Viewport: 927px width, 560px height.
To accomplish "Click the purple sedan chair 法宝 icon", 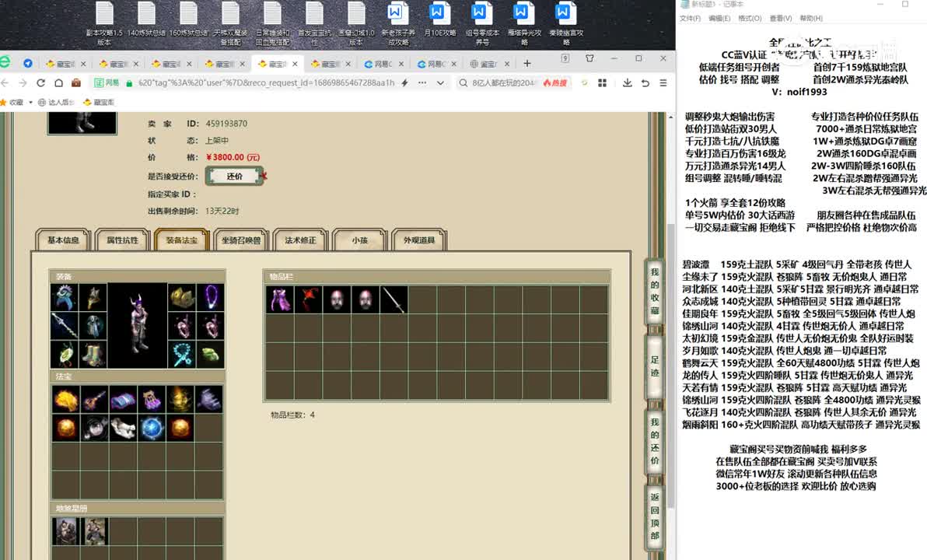I will (x=152, y=399).
